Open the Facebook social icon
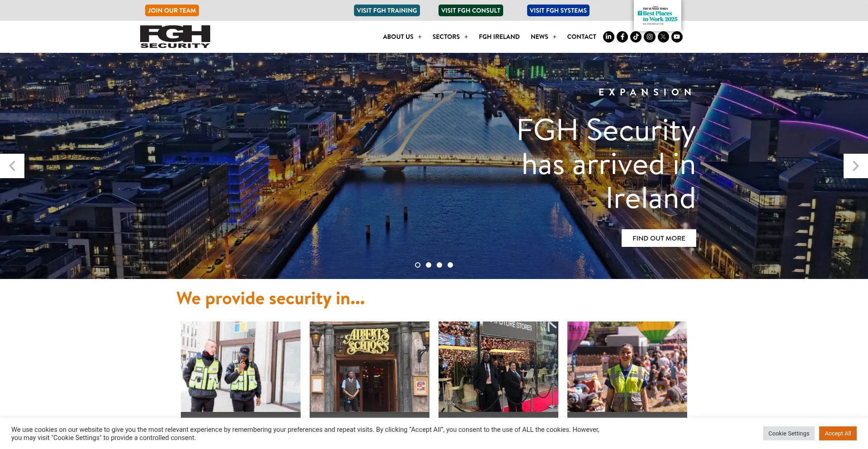 point(622,37)
